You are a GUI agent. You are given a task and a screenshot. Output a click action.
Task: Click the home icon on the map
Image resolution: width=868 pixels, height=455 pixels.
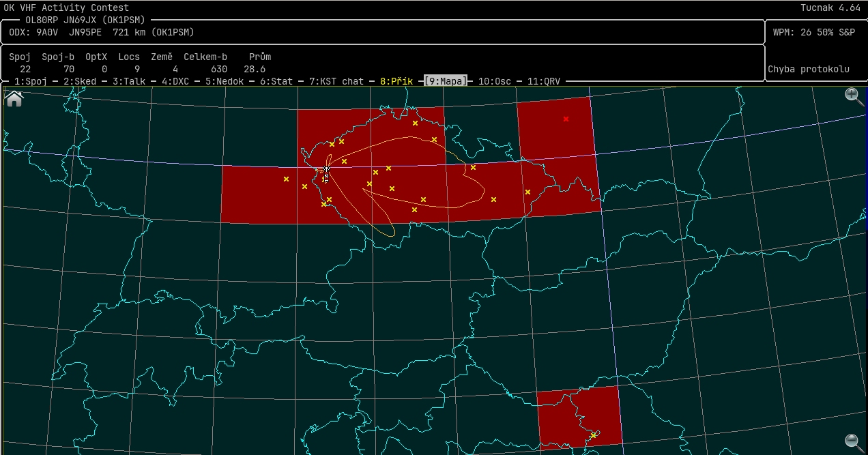coord(14,98)
